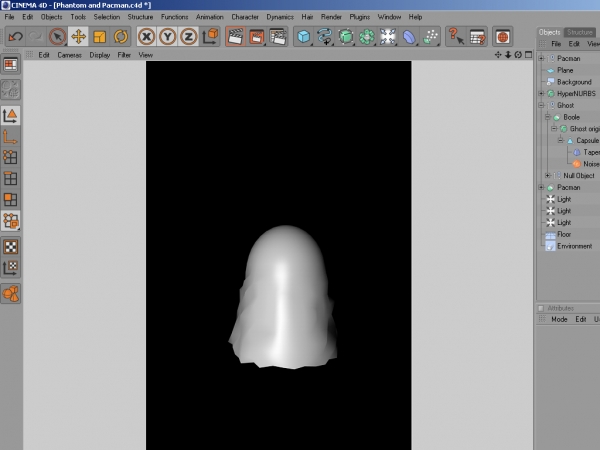Select the Environment object
This screenshot has height=450, width=600.
click(x=575, y=246)
